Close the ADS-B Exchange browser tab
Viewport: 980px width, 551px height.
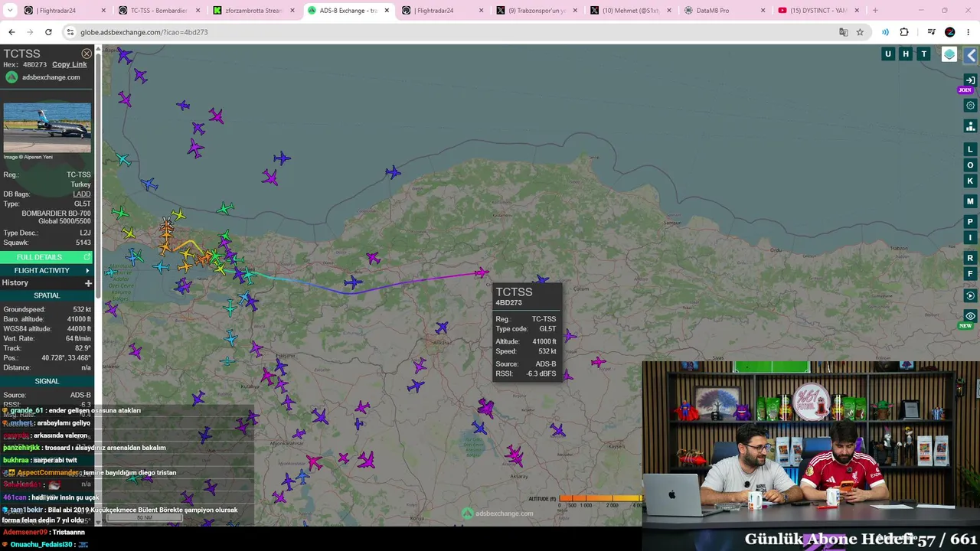click(387, 11)
